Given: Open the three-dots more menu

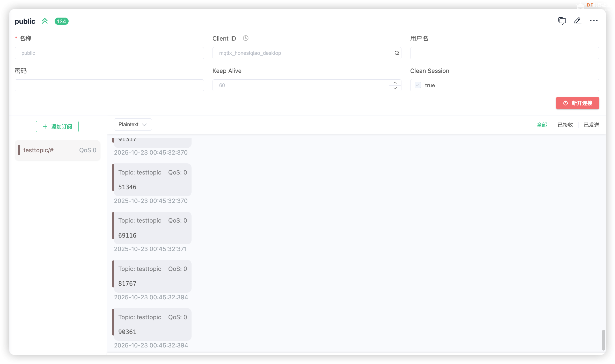Looking at the screenshot, I should point(594,20).
